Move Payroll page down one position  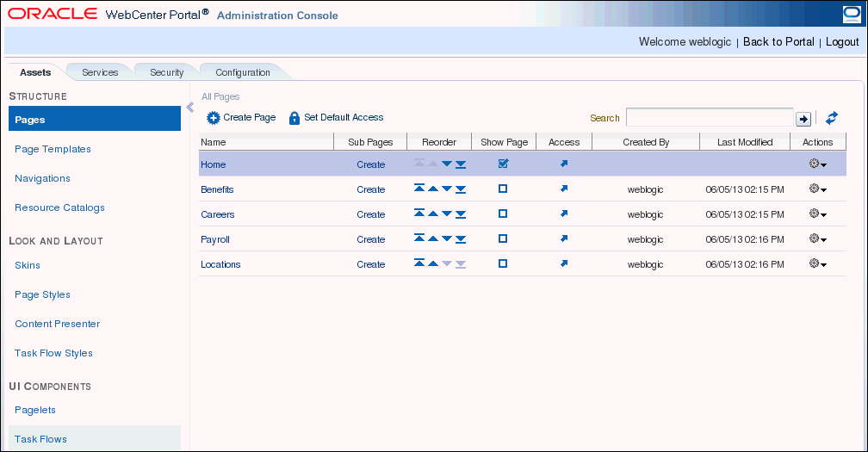(x=447, y=238)
